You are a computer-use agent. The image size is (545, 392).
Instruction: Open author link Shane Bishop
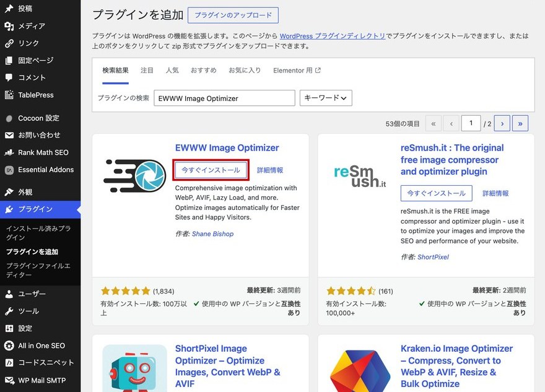tap(212, 234)
